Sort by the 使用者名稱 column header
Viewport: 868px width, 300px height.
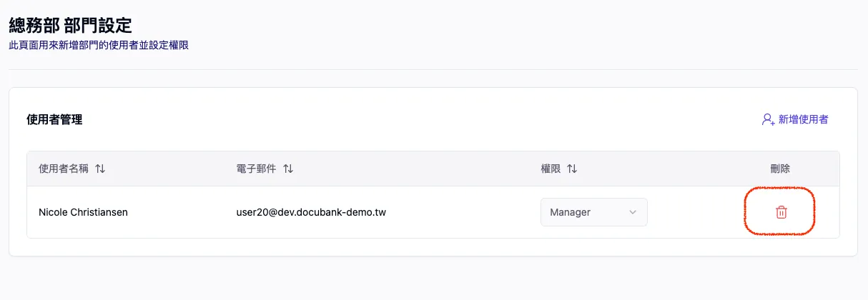click(x=63, y=169)
